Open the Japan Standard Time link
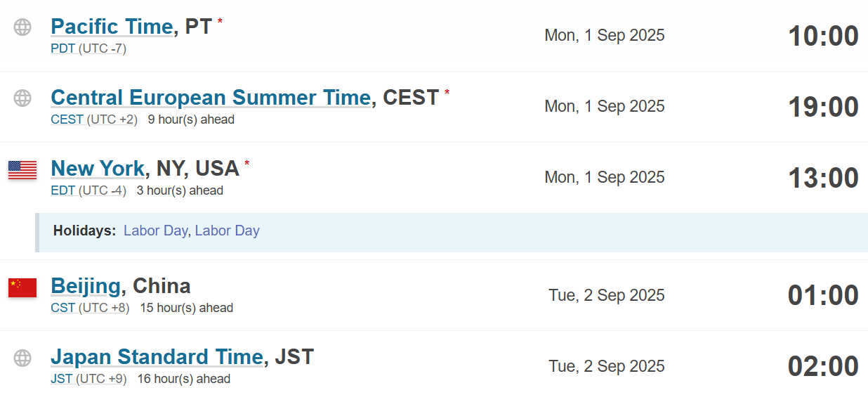The height and width of the screenshot is (402, 868). (x=157, y=357)
